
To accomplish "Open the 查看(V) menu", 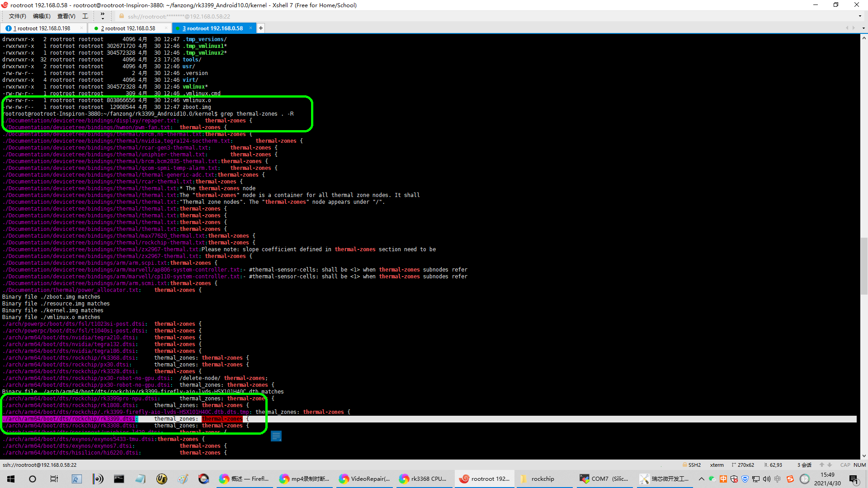I will [x=66, y=16].
